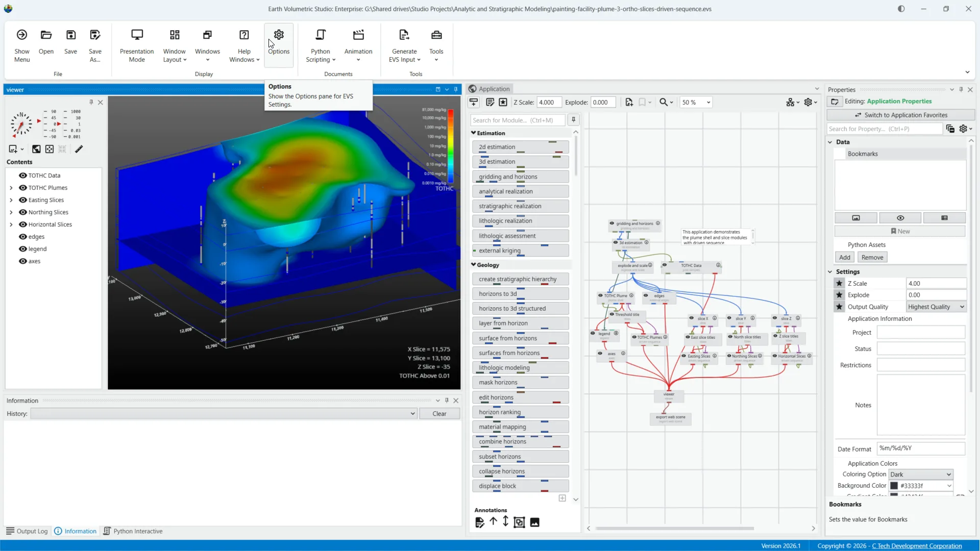This screenshot has width=980, height=551.
Task: Toggle the theme contrast icon in title bar
Action: point(901,9)
